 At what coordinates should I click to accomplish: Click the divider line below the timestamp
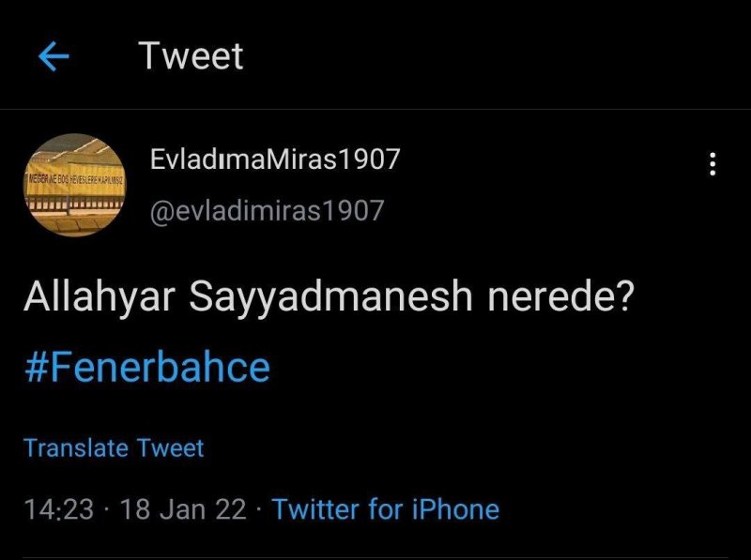coord(375,557)
